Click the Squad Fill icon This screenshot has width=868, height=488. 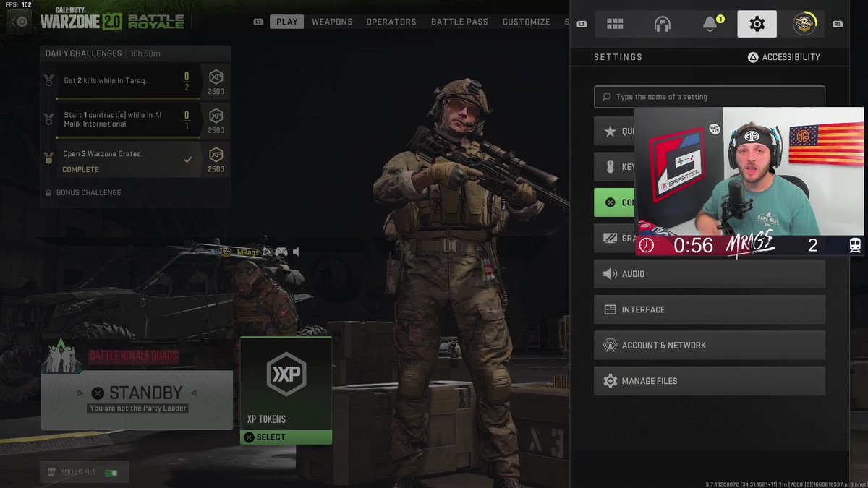(x=51, y=473)
